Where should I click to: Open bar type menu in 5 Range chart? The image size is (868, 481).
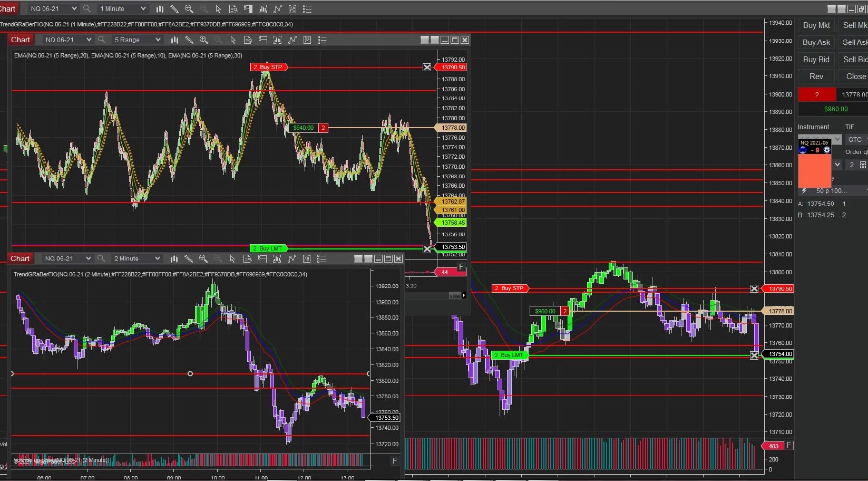pyautogui.click(x=174, y=40)
